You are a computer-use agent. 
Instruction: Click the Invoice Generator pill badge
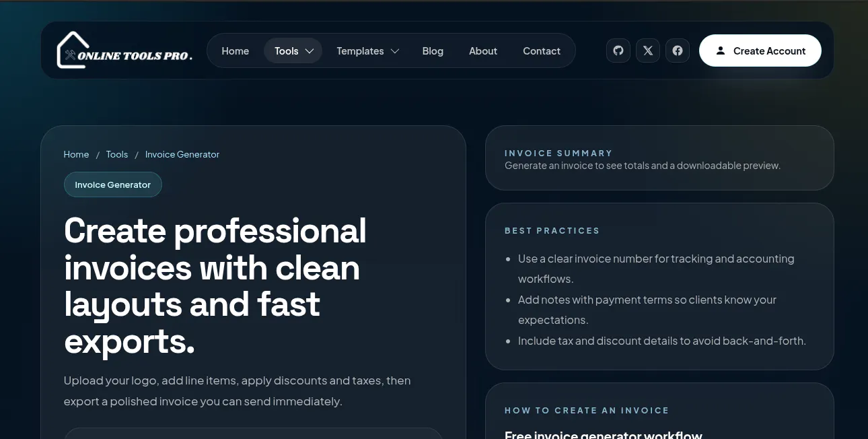coord(113,184)
